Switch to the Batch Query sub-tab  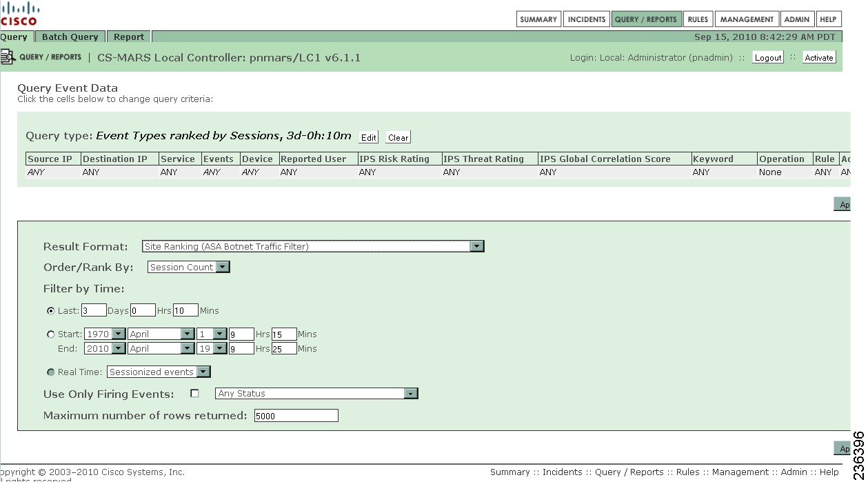pyautogui.click(x=70, y=37)
